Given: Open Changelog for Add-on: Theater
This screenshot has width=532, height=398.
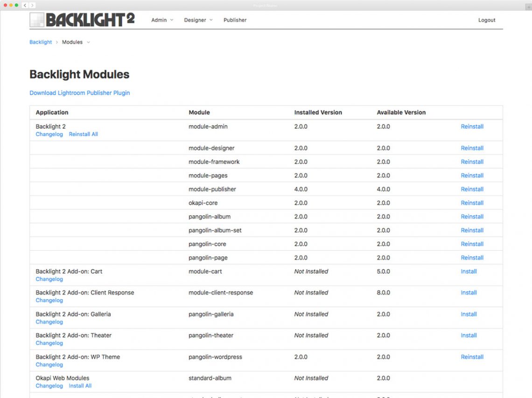Looking at the screenshot, I should coord(49,343).
